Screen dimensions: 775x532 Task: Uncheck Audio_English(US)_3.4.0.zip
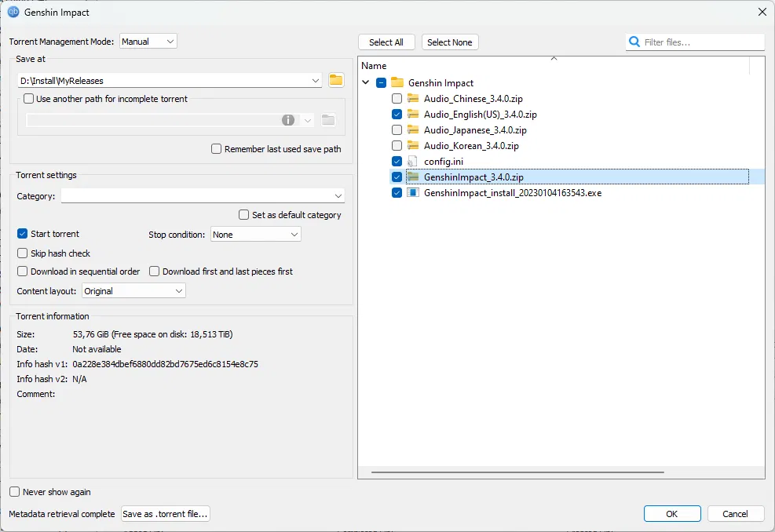click(x=397, y=114)
